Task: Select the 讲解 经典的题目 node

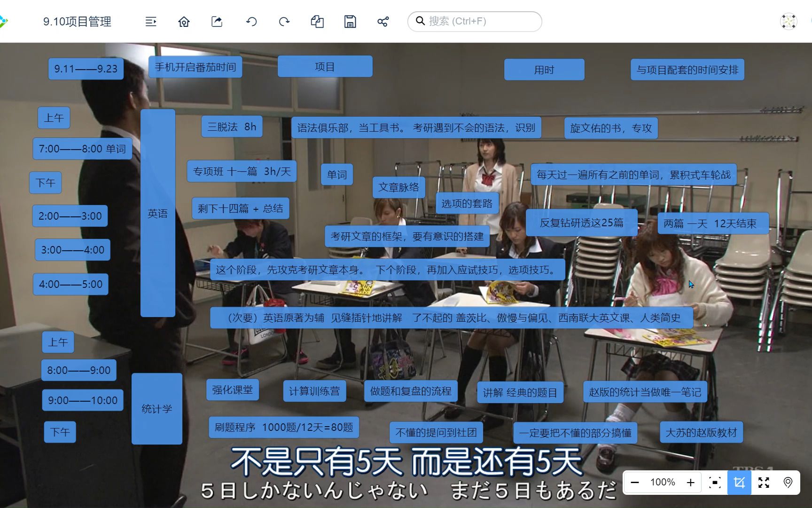Action: (x=520, y=392)
